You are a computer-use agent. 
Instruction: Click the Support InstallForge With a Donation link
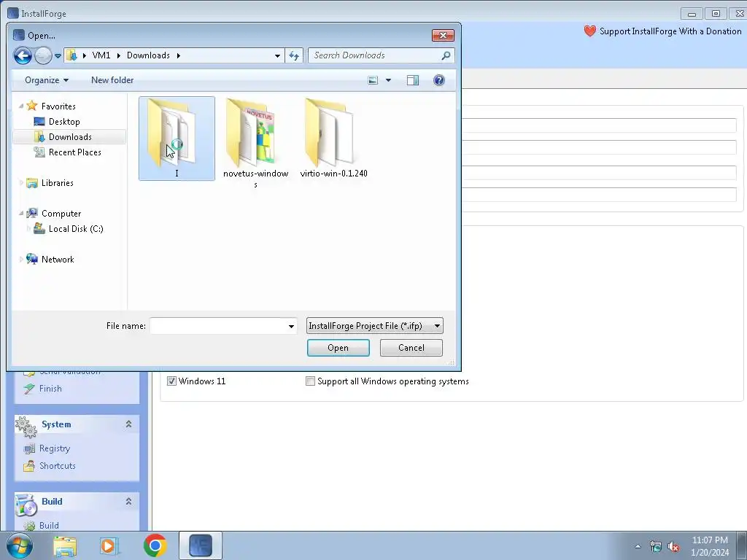[x=670, y=31]
